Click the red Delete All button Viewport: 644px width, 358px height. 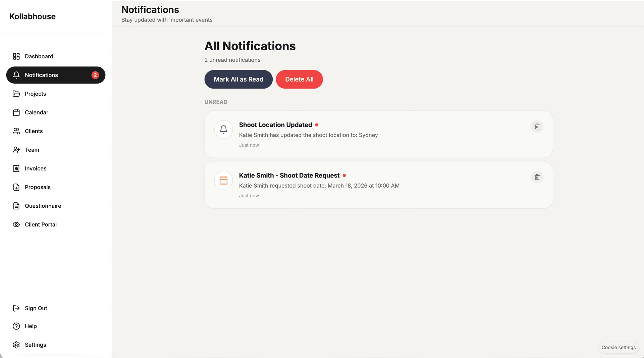point(299,80)
